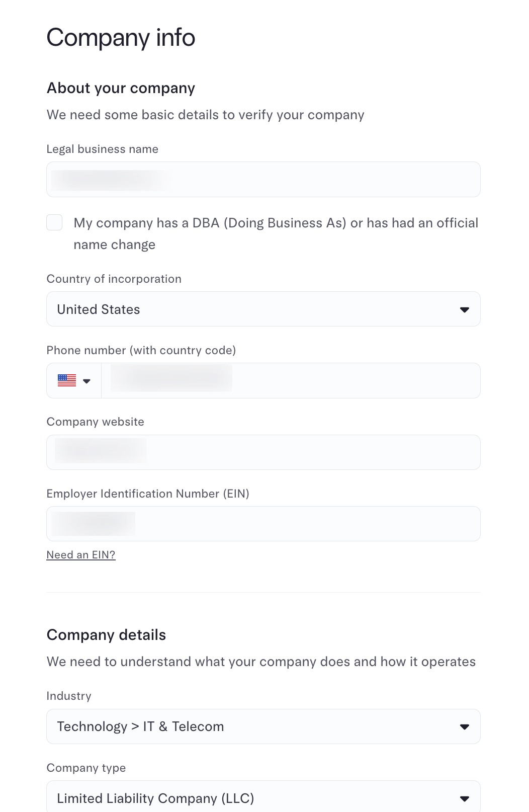This screenshot has height=812, width=529.
Task: Click the Industry field's arrow caret
Action: tap(464, 726)
